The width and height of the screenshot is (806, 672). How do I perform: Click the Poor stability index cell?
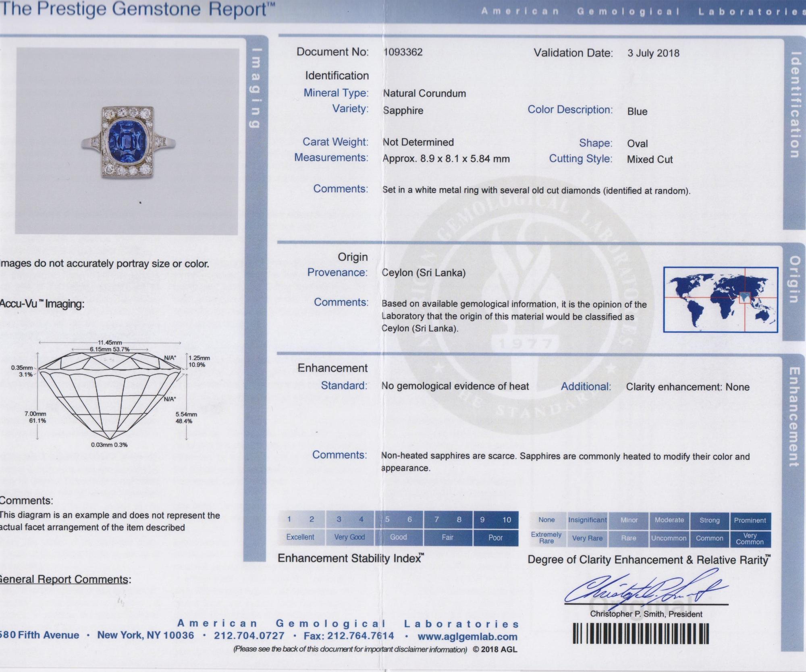click(x=496, y=538)
